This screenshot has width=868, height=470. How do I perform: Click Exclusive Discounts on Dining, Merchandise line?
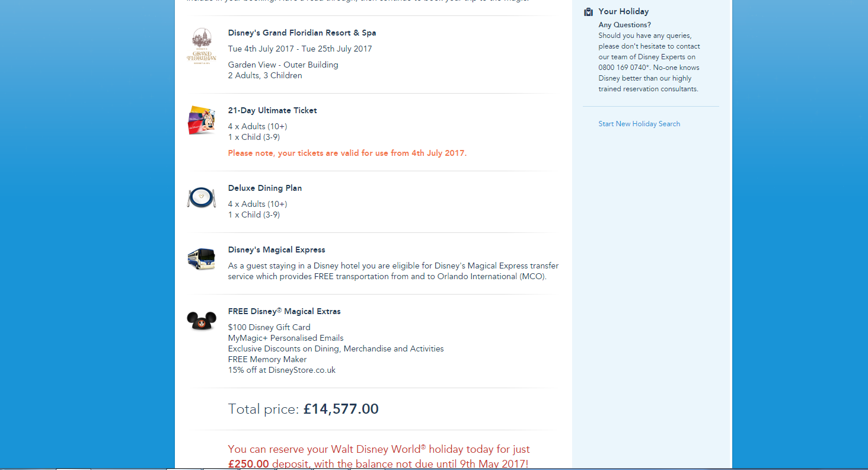point(336,349)
